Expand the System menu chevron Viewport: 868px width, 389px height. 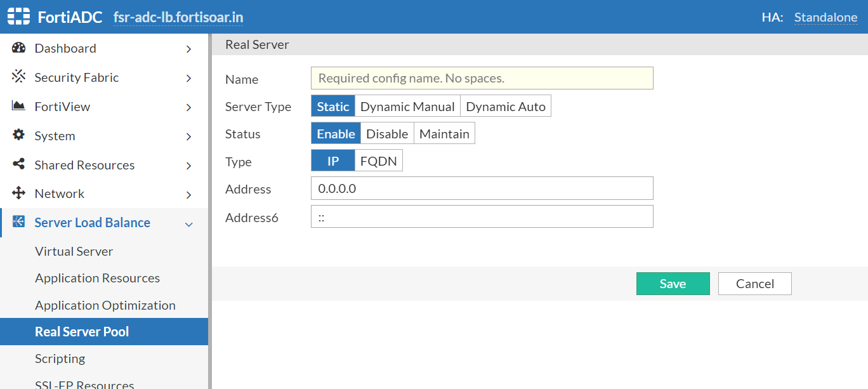pos(188,136)
